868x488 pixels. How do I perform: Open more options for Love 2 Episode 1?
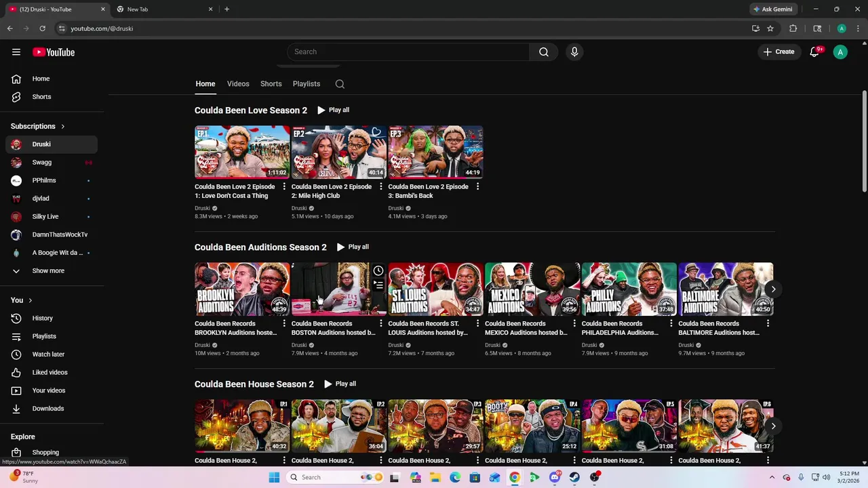(x=283, y=186)
